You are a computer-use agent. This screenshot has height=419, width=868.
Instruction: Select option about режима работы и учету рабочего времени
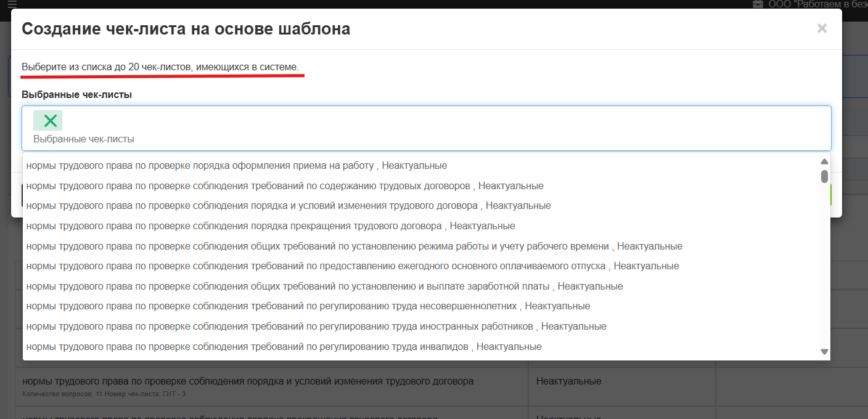(421, 246)
